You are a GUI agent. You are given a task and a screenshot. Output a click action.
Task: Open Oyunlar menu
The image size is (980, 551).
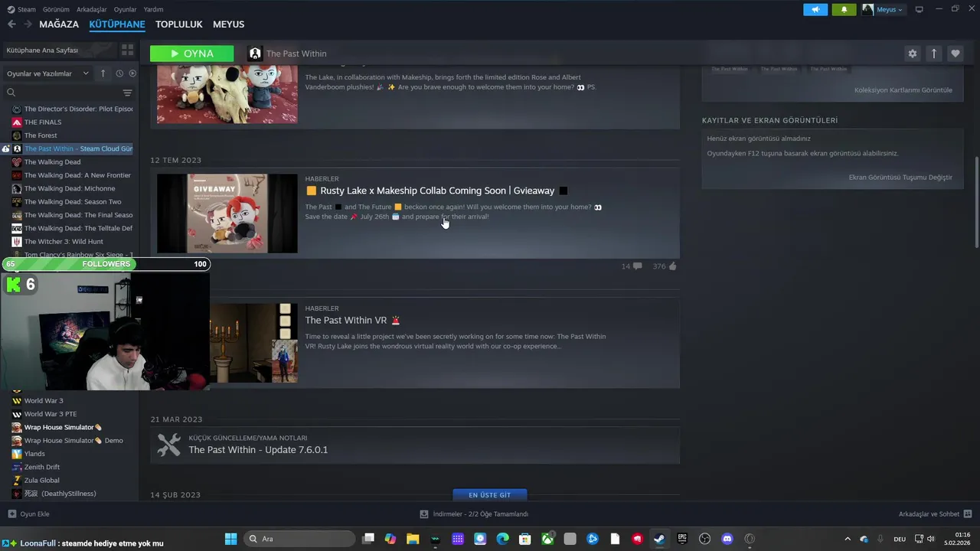point(125,9)
